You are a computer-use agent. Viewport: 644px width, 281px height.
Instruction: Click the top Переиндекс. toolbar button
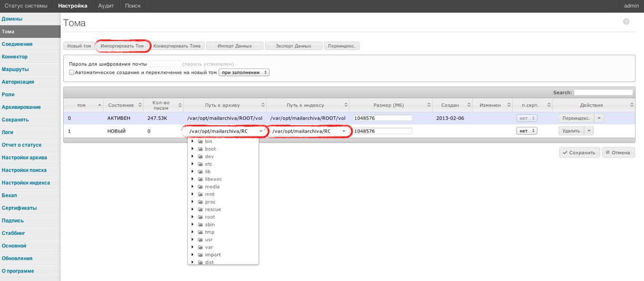point(341,46)
